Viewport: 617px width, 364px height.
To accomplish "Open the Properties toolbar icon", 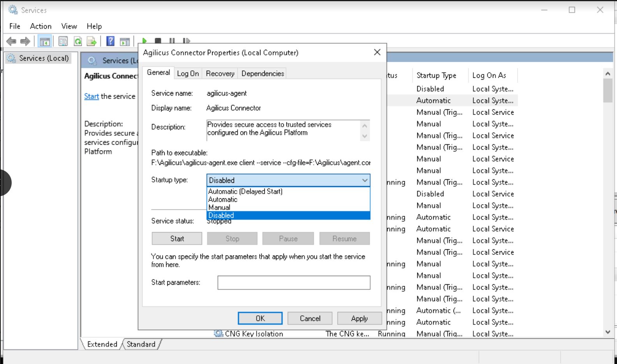I will [63, 41].
